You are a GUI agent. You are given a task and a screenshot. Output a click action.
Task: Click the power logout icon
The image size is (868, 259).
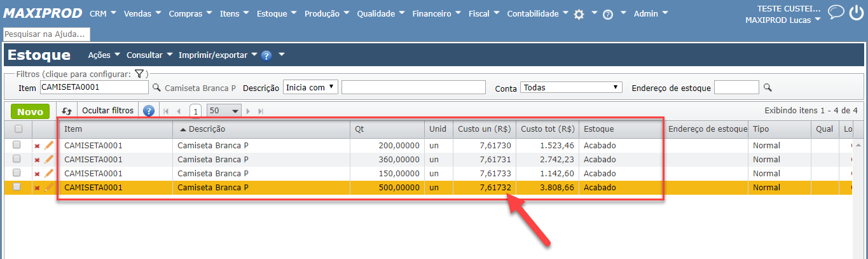(x=857, y=12)
